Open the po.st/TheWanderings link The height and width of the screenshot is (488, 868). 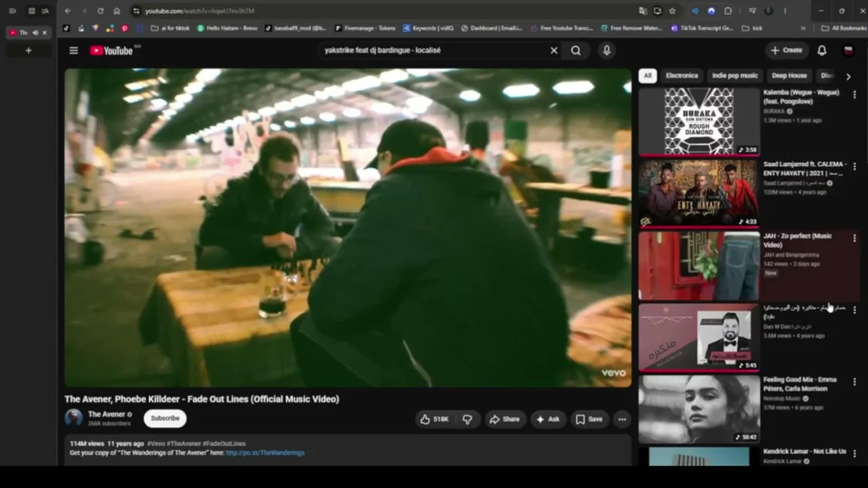(265, 453)
